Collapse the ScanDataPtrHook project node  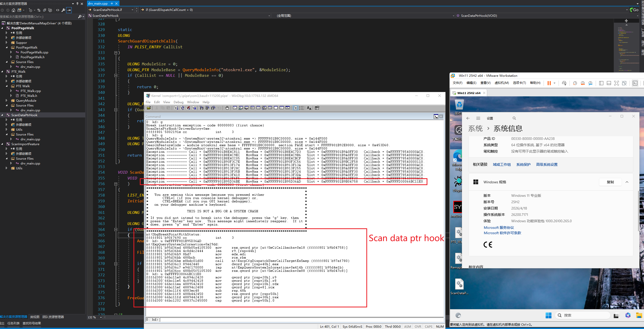click(2, 115)
